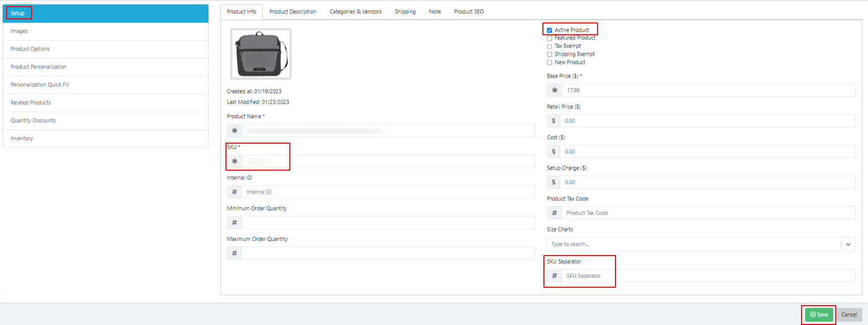This screenshot has height=325, width=868.
Task: Click the Product Tax Code field
Action: point(709,213)
